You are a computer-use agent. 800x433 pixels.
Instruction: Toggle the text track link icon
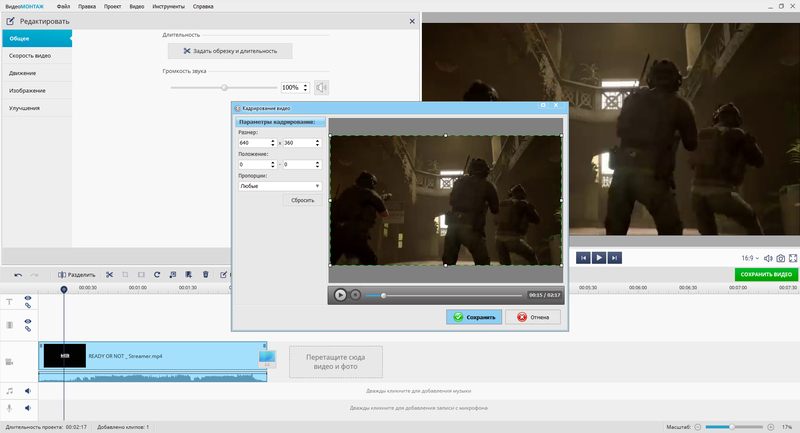tap(28, 305)
